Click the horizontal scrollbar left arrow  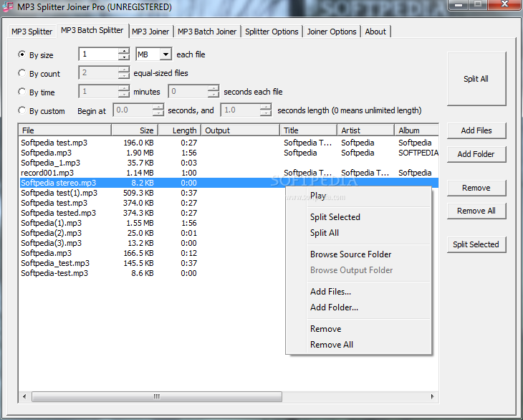click(x=24, y=396)
